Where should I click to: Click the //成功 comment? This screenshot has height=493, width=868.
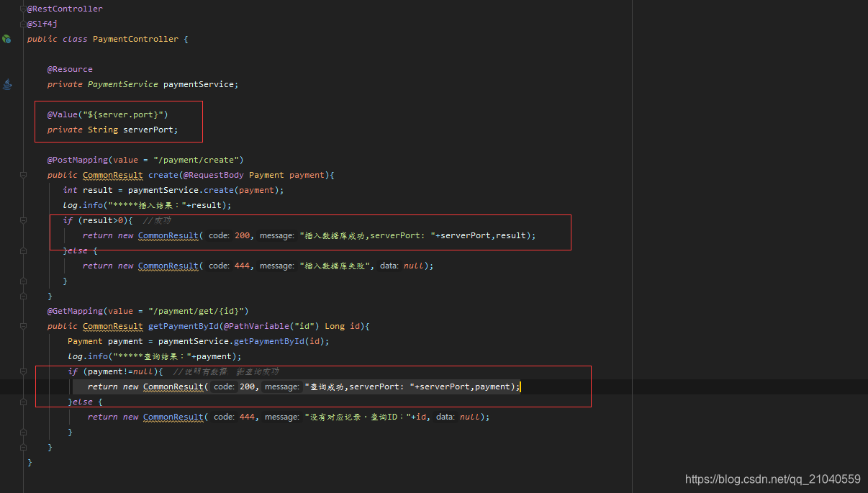157,220
